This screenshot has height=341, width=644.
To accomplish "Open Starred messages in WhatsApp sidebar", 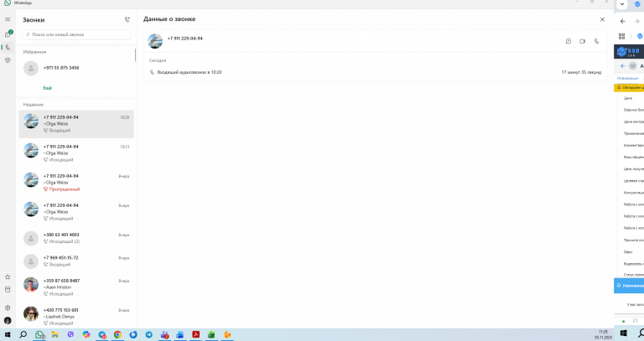I will coord(8,277).
